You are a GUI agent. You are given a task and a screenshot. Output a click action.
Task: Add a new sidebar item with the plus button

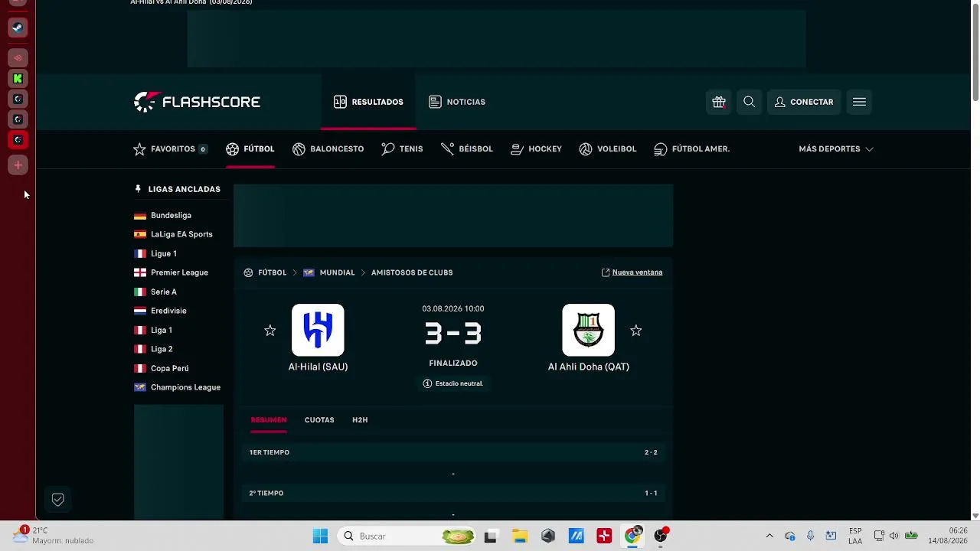[18, 165]
